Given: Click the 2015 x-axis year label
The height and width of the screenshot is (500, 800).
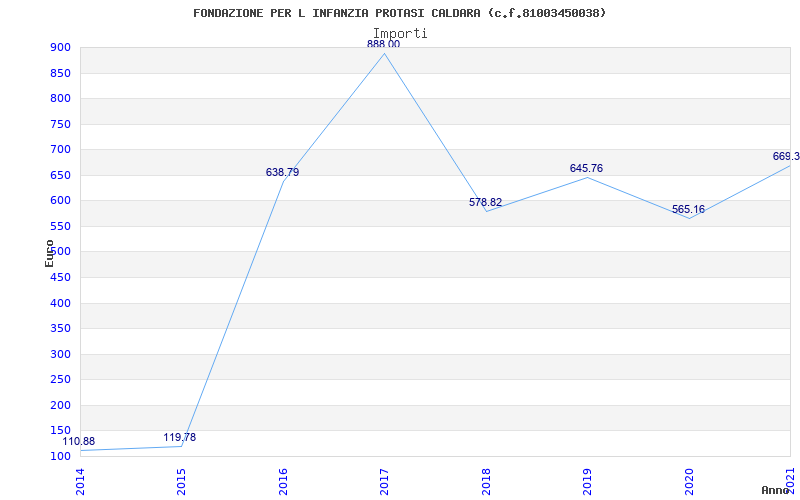Looking at the screenshot, I should (x=181, y=482).
